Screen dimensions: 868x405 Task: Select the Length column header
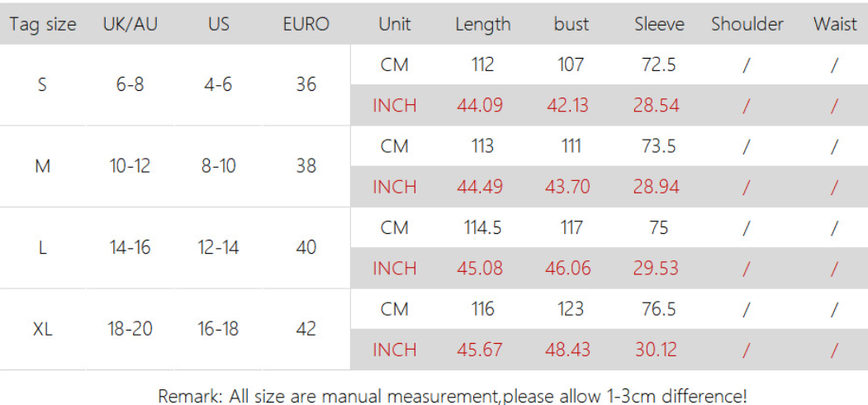(x=482, y=24)
